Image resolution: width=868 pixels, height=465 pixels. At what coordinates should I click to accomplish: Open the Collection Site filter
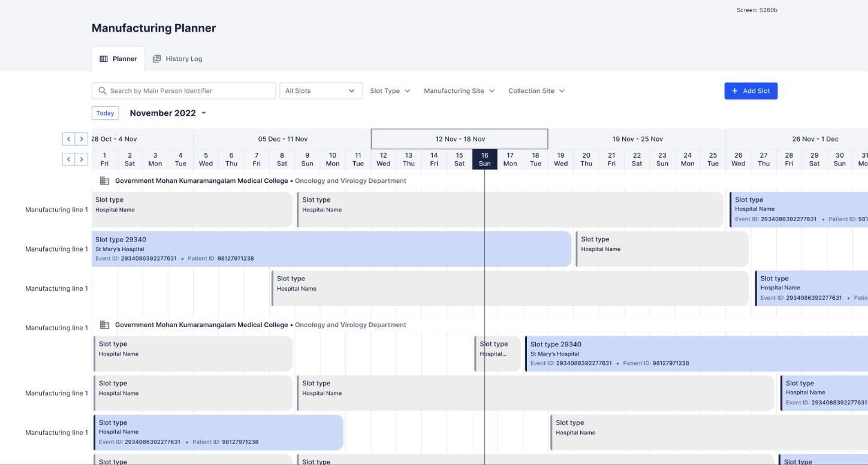pos(537,91)
